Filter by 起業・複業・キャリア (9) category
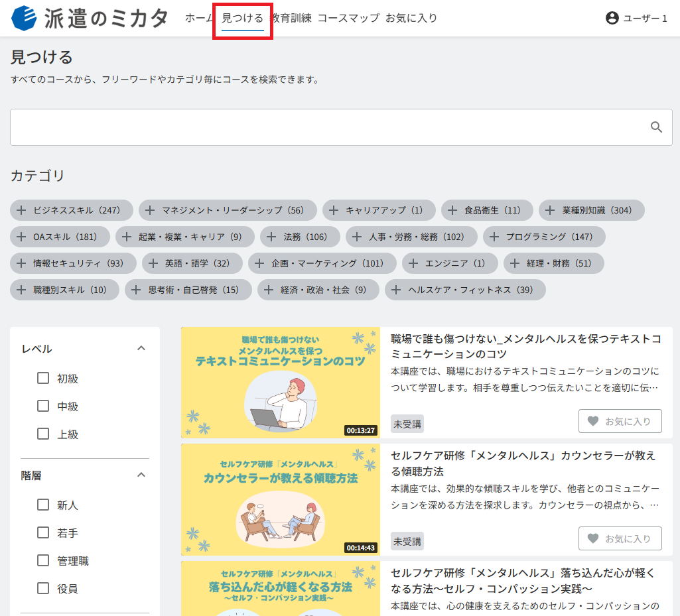Screen dimensions: 680x616 click(184, 237)
